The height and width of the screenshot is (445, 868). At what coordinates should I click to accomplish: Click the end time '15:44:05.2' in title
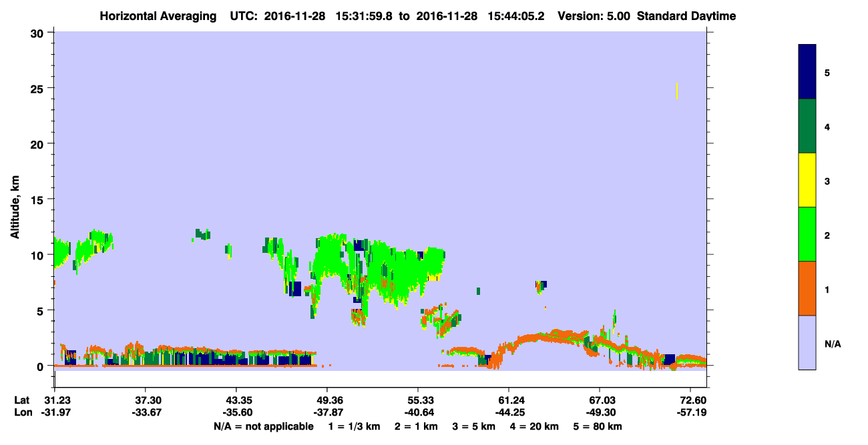tap(517, 16)
